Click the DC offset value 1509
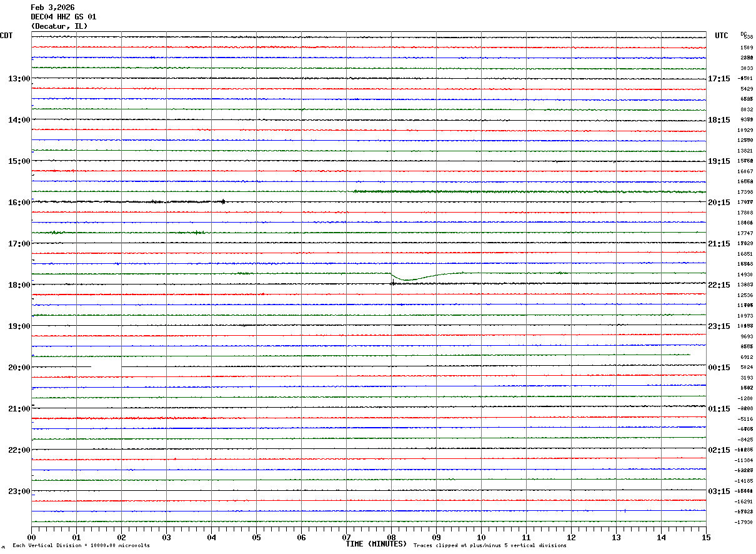 click(747, 48)
